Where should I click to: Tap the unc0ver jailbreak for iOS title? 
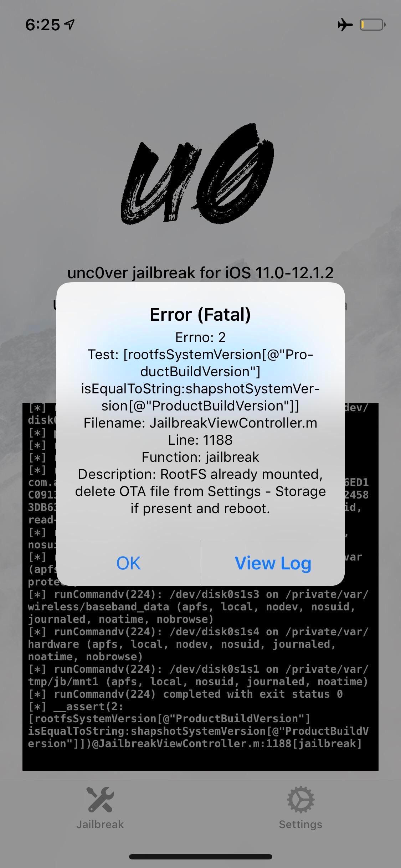click(x=200, y=273)
